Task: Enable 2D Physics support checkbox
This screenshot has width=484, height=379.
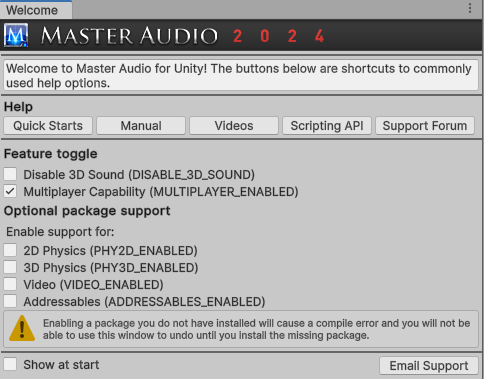Action: [10, 250]
